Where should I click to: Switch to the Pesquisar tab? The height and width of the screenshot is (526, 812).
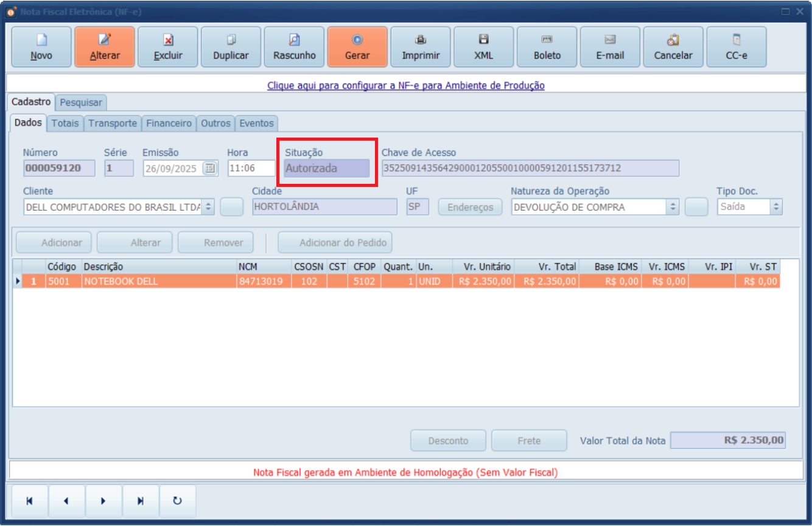82,102
